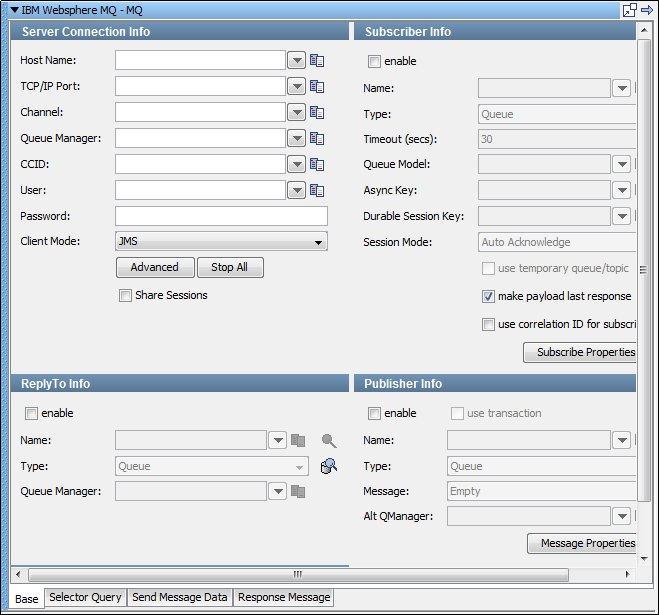The height and width of the screenshot is (615, 659).
Task: Toggle use temporary queue/topic checkbox
Action: pyautogui.click(x=488, y=268)
